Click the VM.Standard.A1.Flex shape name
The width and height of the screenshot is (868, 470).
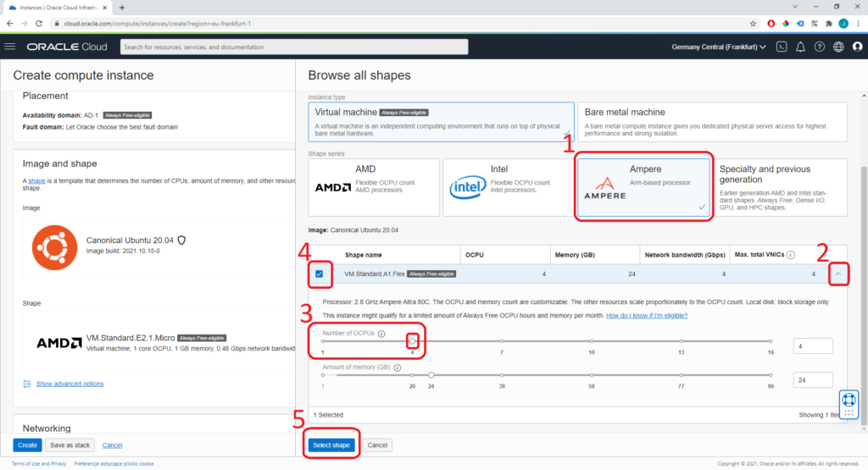click(x=374, y=274)
